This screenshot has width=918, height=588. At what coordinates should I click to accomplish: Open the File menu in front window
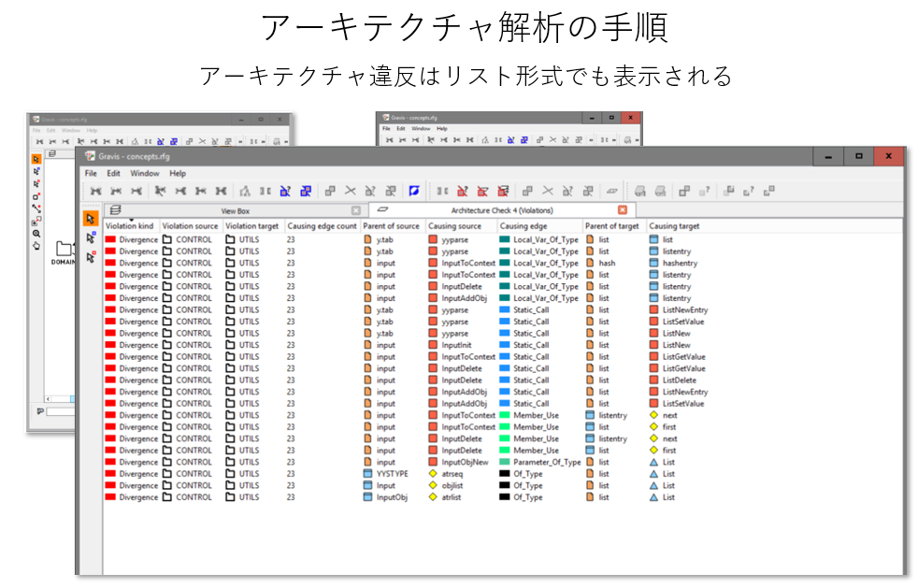pos(91,173)
